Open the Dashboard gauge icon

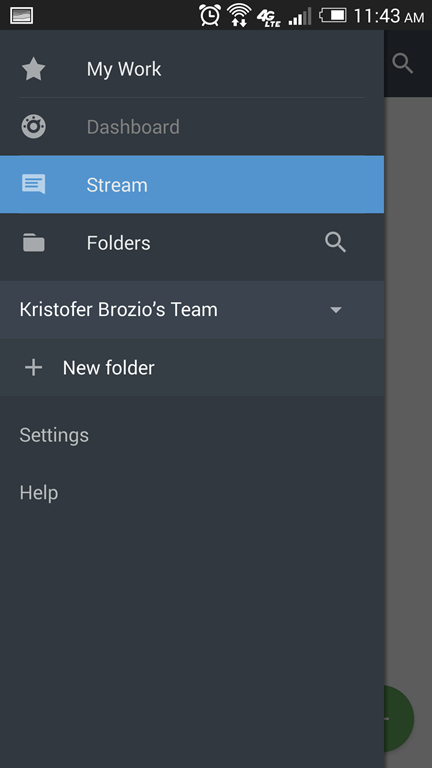tap(33, 127)
